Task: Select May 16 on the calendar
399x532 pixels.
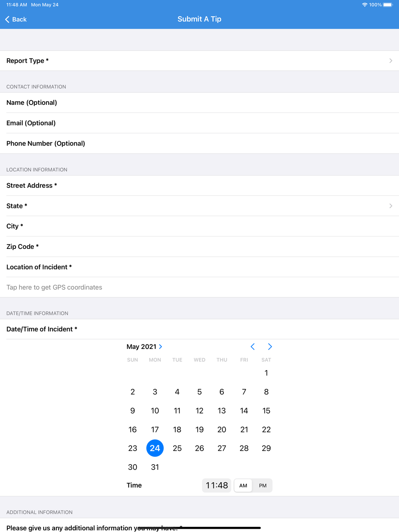Action: (x=132, y=430)
